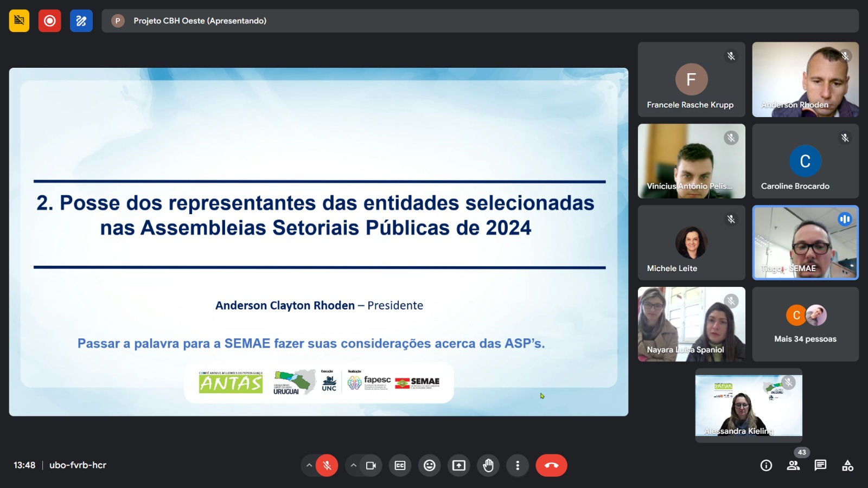The height and width of the screenshot is (488, 868).
Task: Leave the call with red hang-up button
Action: (x=551, y=465)
